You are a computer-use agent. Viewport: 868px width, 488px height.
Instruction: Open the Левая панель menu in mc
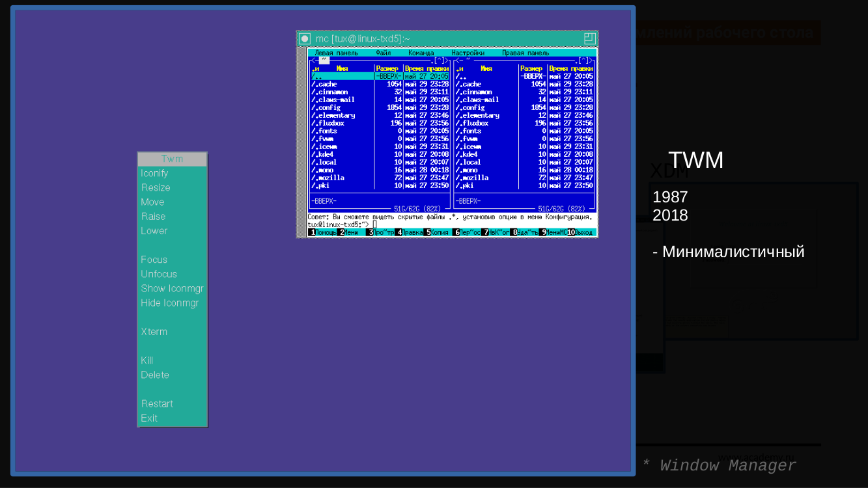(x=337, y=53)
